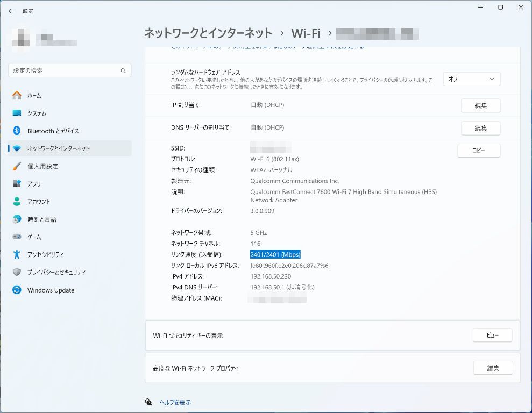Open Windows Update page

[51, 290]
